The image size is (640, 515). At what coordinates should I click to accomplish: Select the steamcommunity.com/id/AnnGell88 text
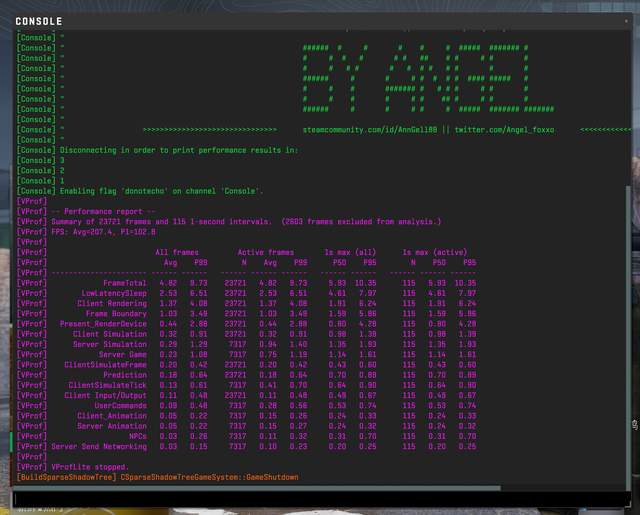click(369, 130)
